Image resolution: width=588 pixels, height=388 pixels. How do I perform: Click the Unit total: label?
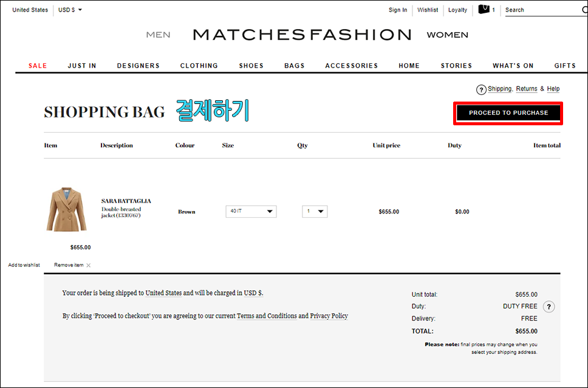(425, 294)
